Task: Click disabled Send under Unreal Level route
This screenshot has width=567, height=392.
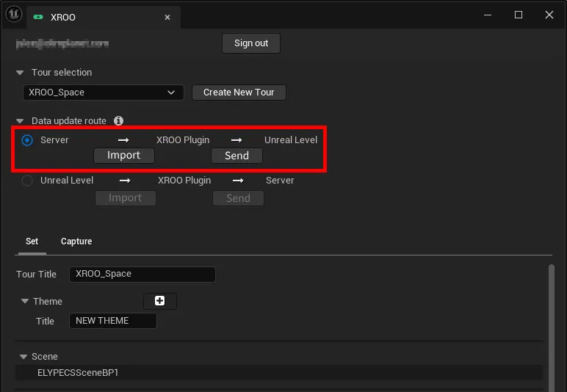Action: (x=238, y=198)
